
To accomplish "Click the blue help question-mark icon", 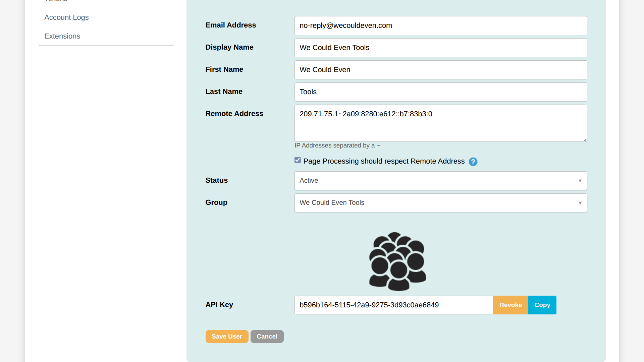I will tap(473, 162).
